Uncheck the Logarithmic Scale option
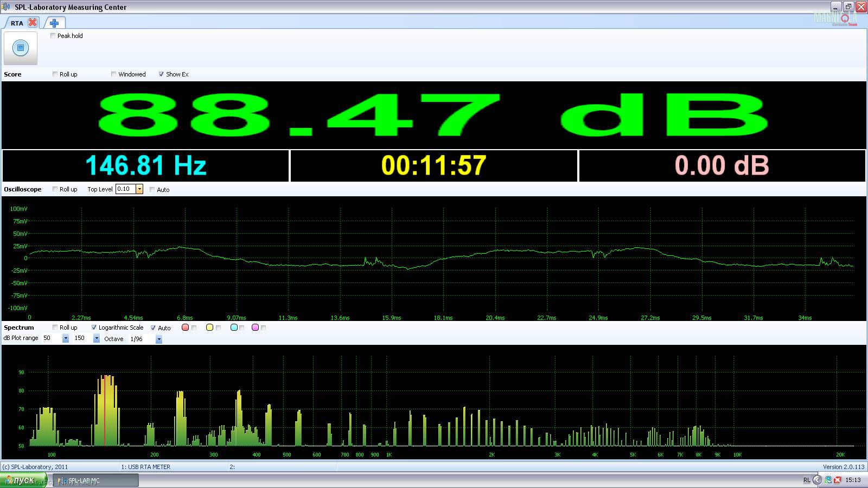This screenshot has height=488, width=868. point(94,328)
